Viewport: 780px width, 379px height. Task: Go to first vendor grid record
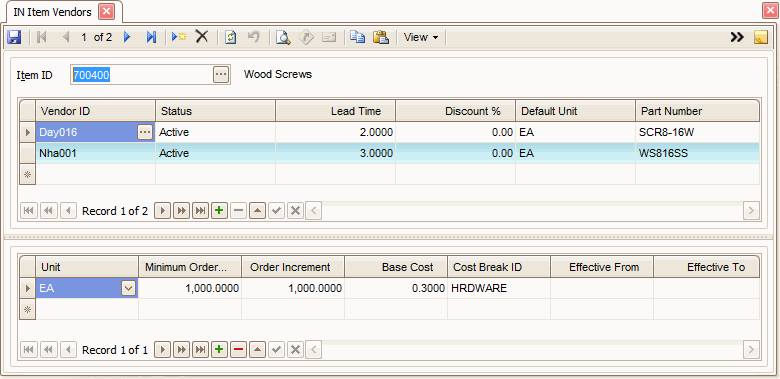pos(28,211)
